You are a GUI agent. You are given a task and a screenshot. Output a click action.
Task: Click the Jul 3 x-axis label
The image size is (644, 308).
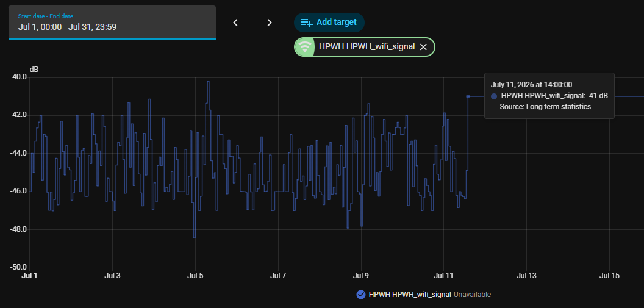(x=112, y=276)
